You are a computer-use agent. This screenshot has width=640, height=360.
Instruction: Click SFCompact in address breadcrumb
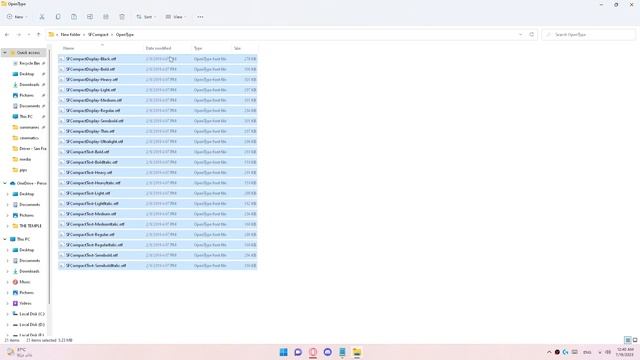coord(98,35)
